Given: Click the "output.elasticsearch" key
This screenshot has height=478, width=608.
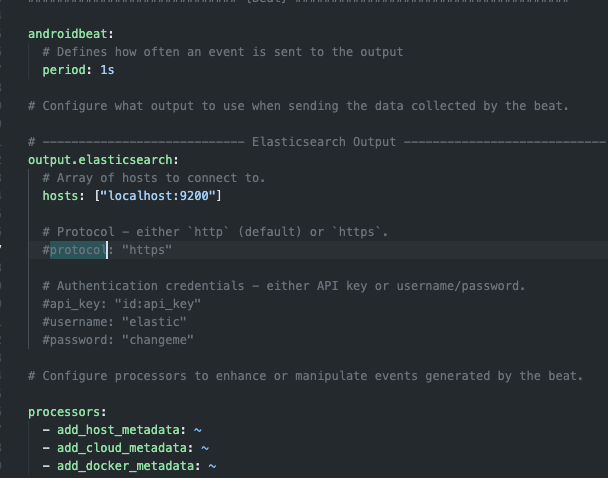Looking at the screenshot, I should tap(103, 160).
